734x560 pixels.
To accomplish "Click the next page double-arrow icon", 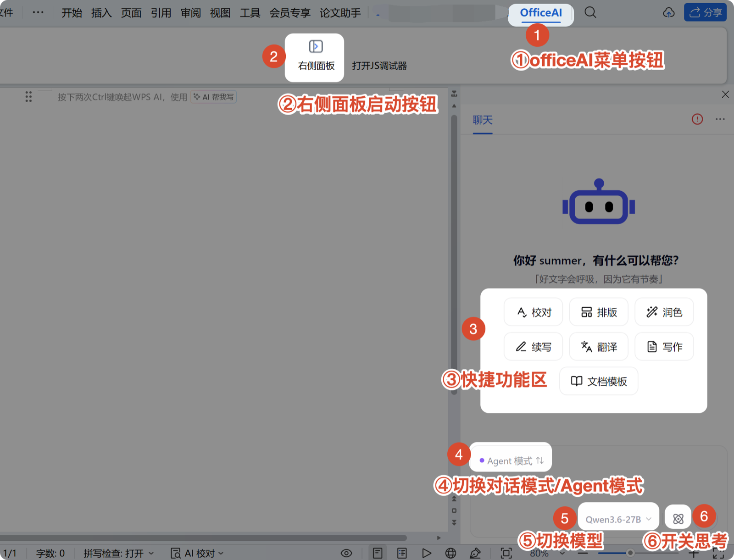I will pyautogui.click(x=454, y=522).
